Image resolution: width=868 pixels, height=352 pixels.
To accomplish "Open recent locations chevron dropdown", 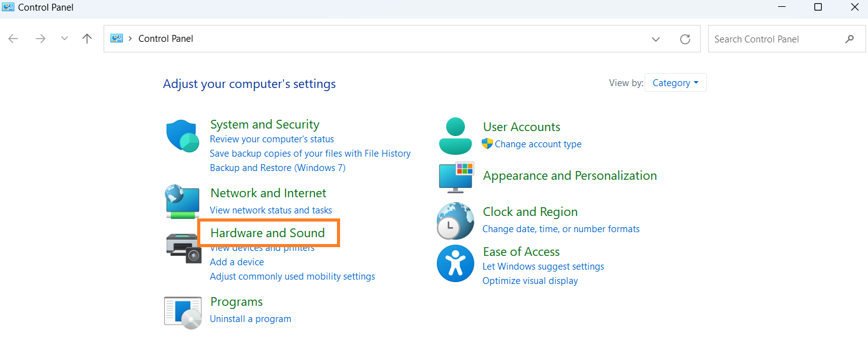I will (x=64, y=39).
